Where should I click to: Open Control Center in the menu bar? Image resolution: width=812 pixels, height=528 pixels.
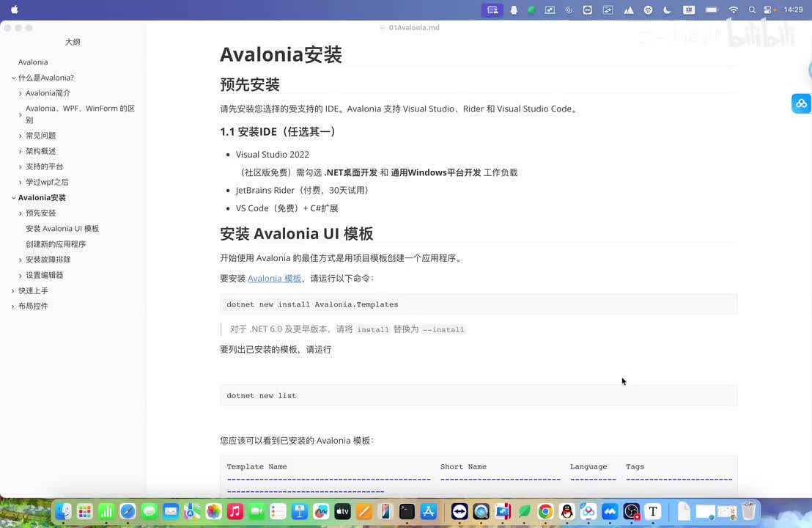pyautogui.click(x=769, y=10)
